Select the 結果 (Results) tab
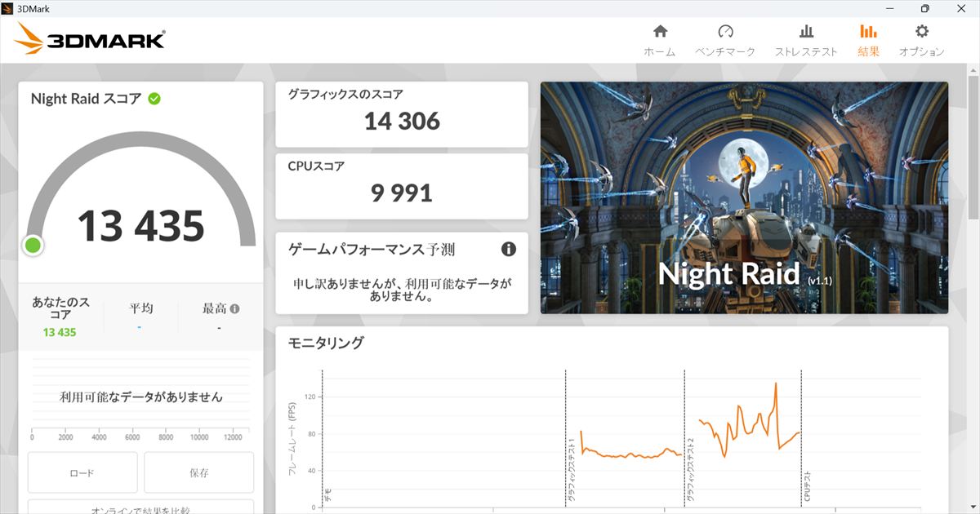 (868, 40)
